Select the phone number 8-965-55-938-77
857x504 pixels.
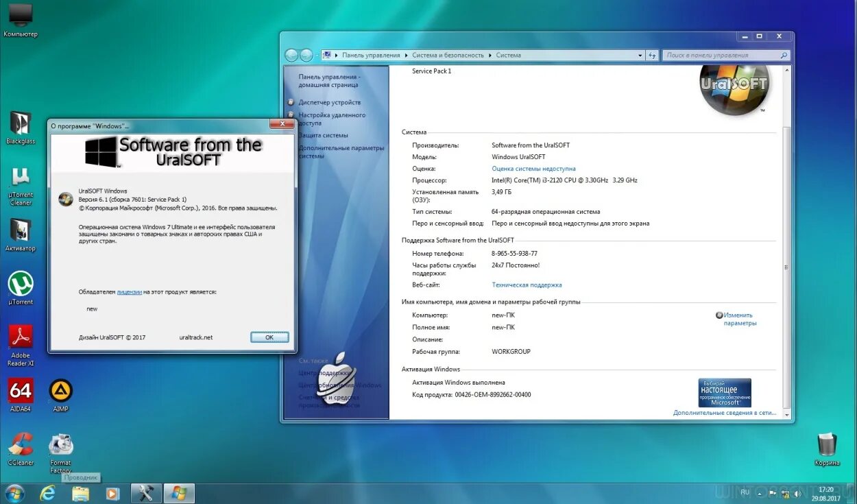point(514,254)
